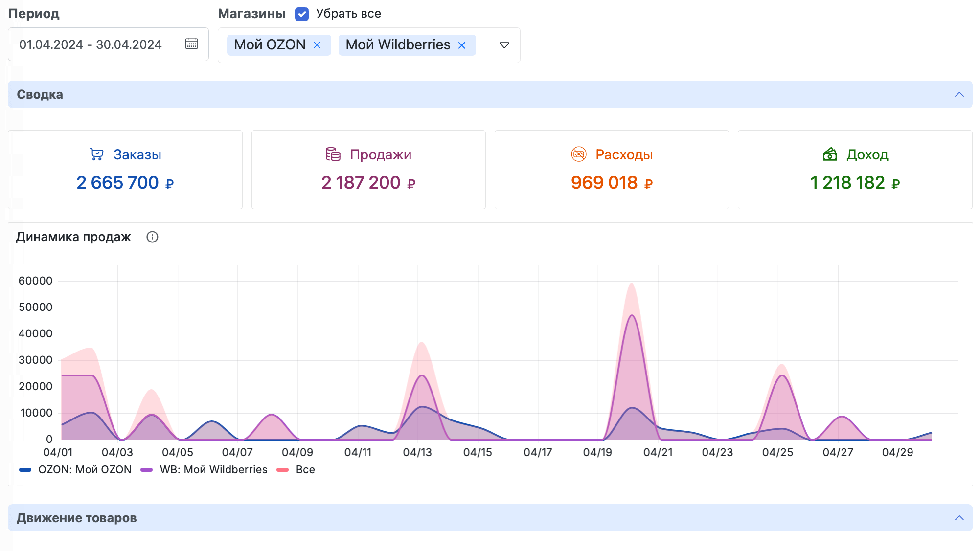Click the Период label
980x551 pixels.
[x=34, y=14]
